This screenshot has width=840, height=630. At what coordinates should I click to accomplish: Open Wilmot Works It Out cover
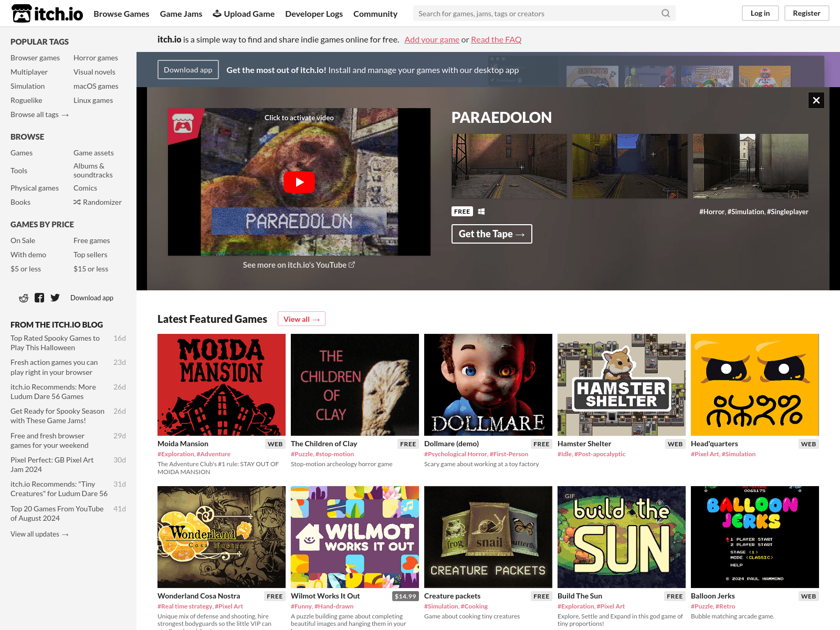[355, 537]
